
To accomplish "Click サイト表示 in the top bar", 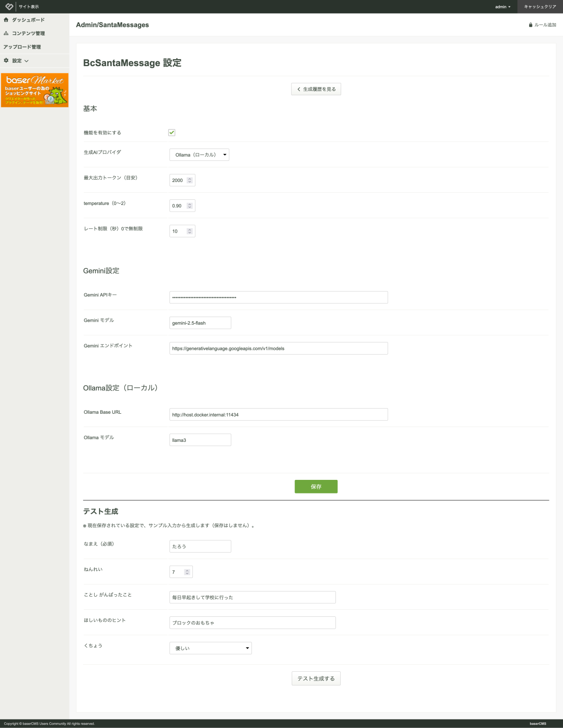I will [x=29, y=7].
